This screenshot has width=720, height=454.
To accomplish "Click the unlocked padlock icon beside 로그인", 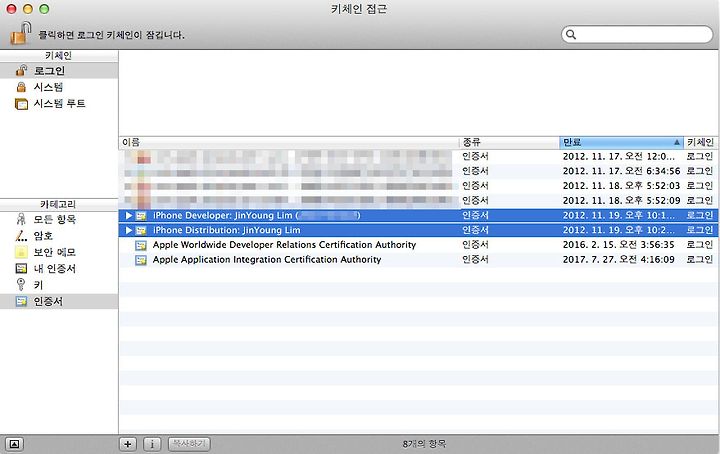I will click(21, 70).
